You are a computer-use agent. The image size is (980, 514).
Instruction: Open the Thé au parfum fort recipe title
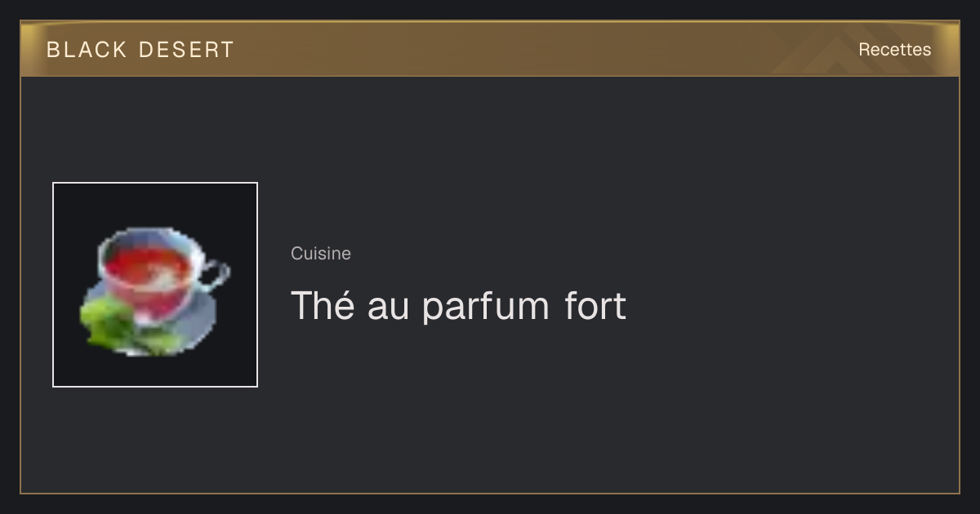click(458, 306)
